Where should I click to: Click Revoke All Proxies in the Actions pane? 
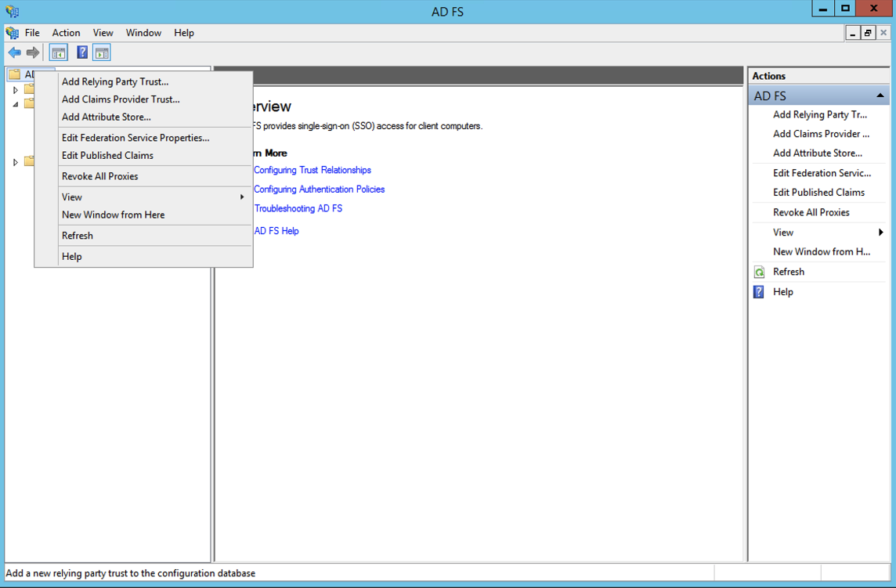pos(811,212)
